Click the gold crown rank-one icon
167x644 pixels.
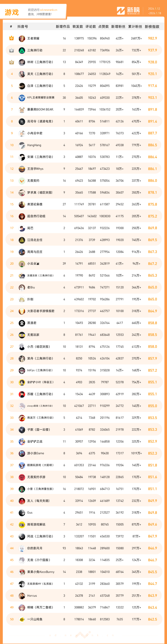[11, 38]
